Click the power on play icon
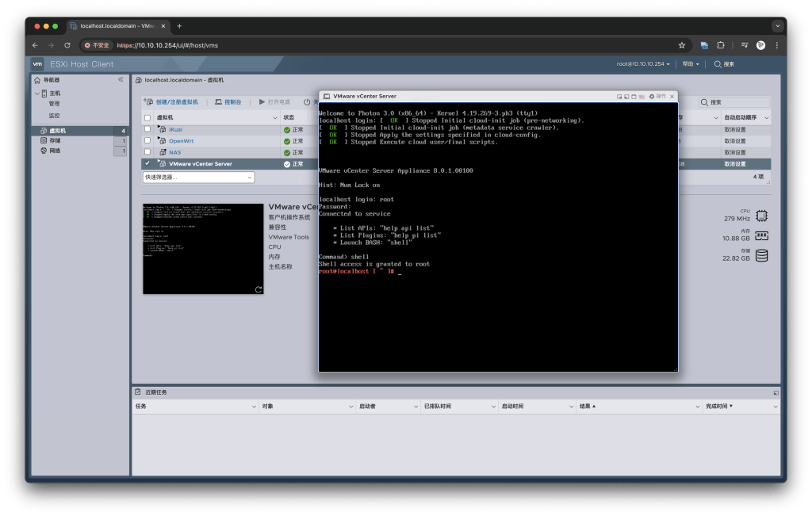Viewport: 812px width, 516px height. (x=262, y=102)
